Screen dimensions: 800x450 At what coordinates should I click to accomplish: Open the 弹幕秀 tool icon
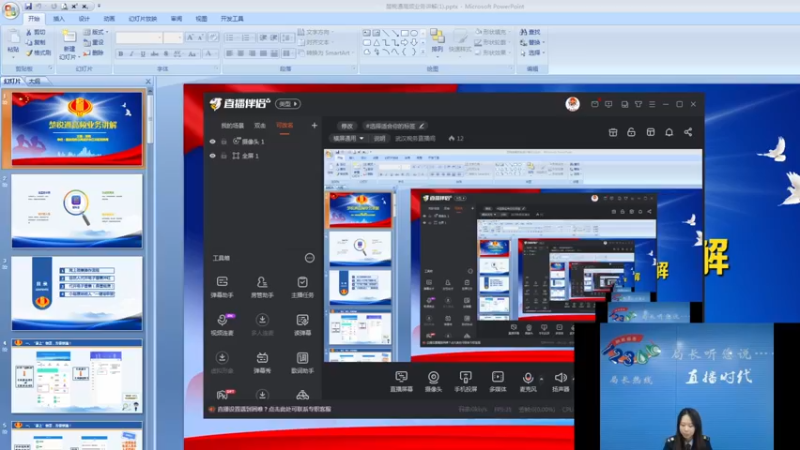tap(262, 362)
